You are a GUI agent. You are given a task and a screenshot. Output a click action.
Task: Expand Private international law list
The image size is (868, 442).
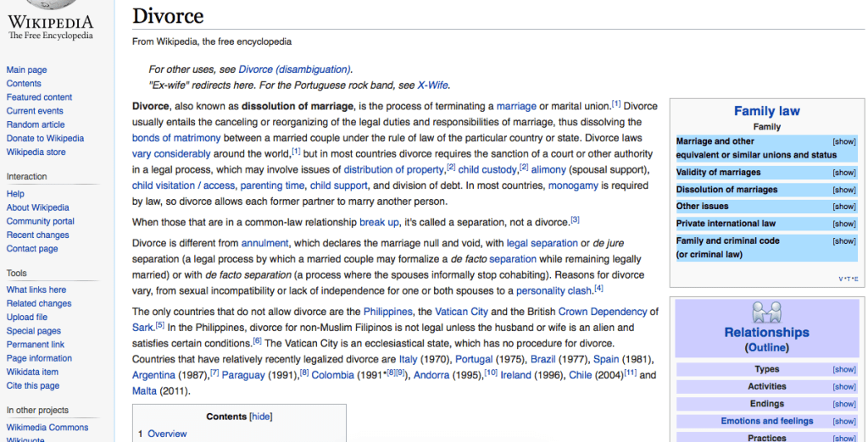[x=843, y=224]
